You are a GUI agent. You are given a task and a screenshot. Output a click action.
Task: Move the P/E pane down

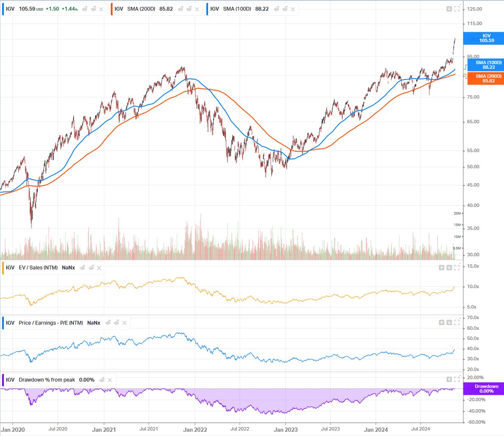pyautogui.click(x=449, y=323)
